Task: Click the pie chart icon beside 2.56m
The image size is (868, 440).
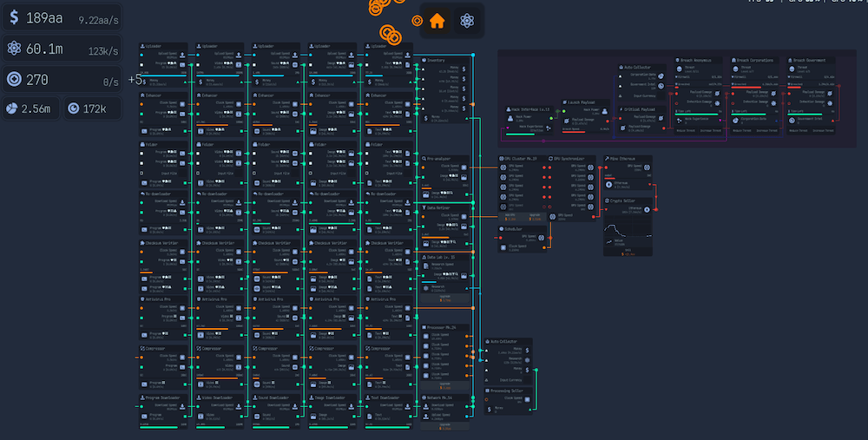Action: [12, 108]
